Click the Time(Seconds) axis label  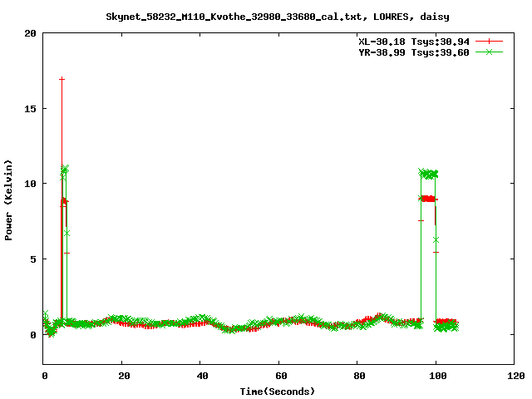278,392
